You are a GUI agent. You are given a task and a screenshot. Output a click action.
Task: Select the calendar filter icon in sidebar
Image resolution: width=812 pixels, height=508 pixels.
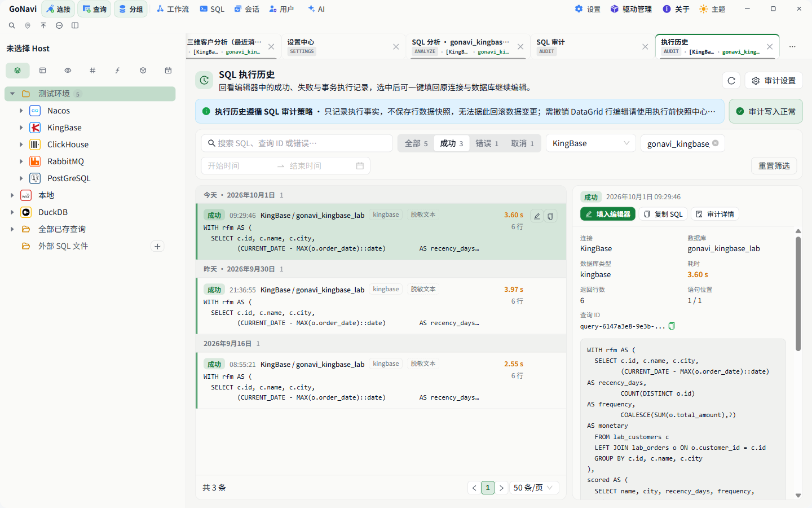(x=168, y=71)
